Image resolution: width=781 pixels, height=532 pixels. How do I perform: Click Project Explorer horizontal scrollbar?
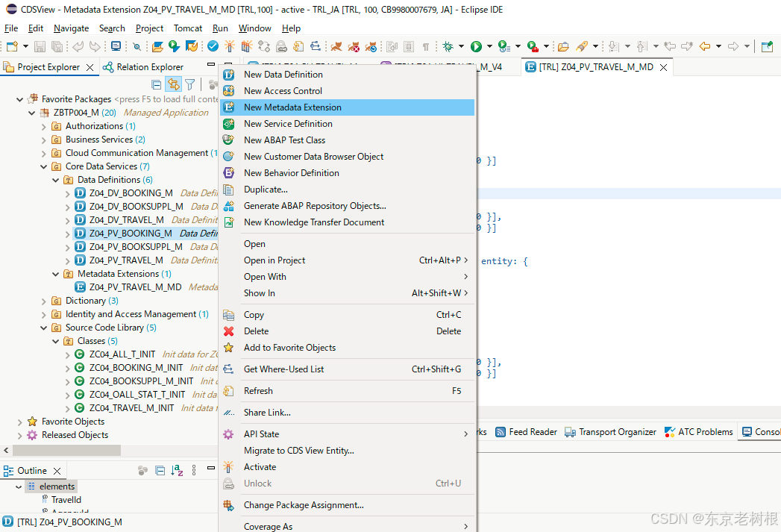click(66, 451)
